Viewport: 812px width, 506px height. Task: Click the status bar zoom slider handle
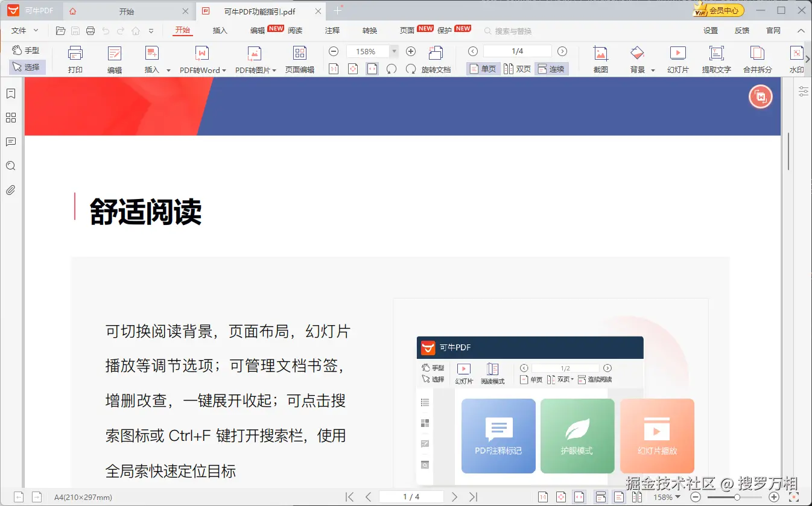click(x=737, y=497)
